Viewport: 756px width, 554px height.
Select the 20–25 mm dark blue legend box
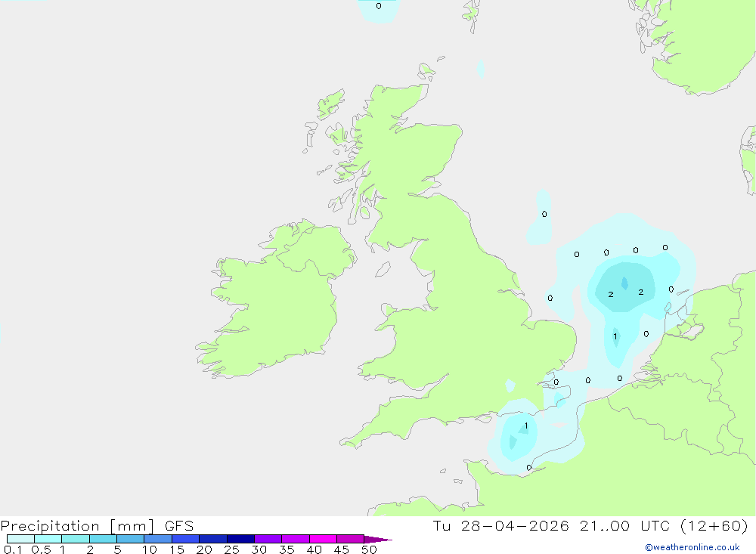pyautogui.click(x=213, y=539)
